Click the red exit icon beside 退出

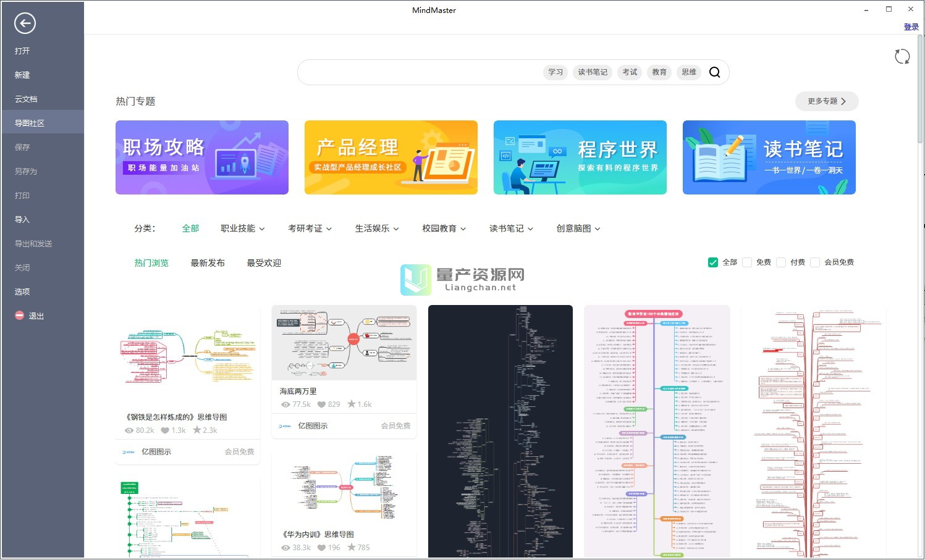point(19,316)
